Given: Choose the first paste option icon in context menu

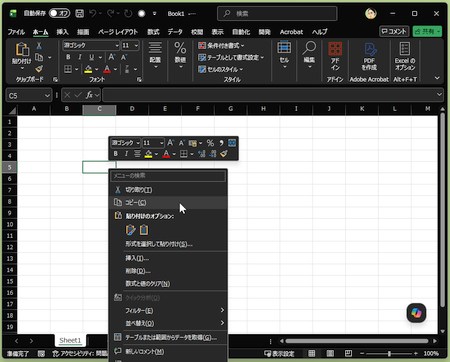Looking at the screenshot, I should 130,230.
